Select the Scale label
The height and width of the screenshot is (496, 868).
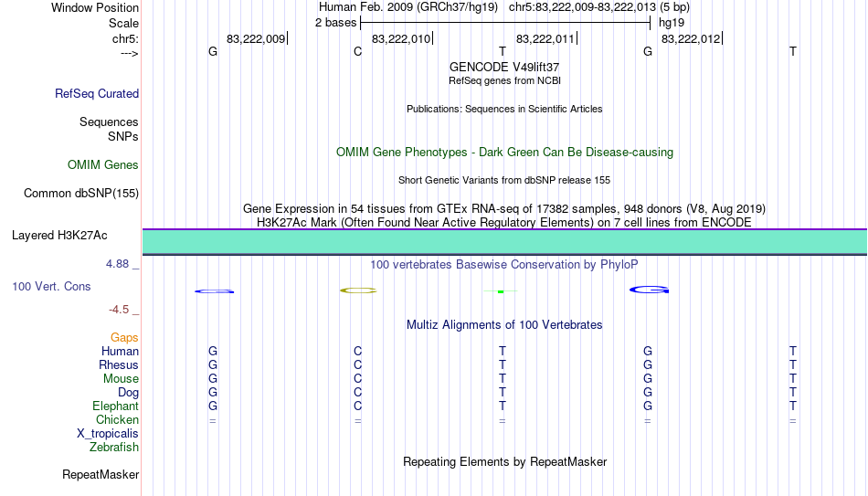(x=123, y=23)
